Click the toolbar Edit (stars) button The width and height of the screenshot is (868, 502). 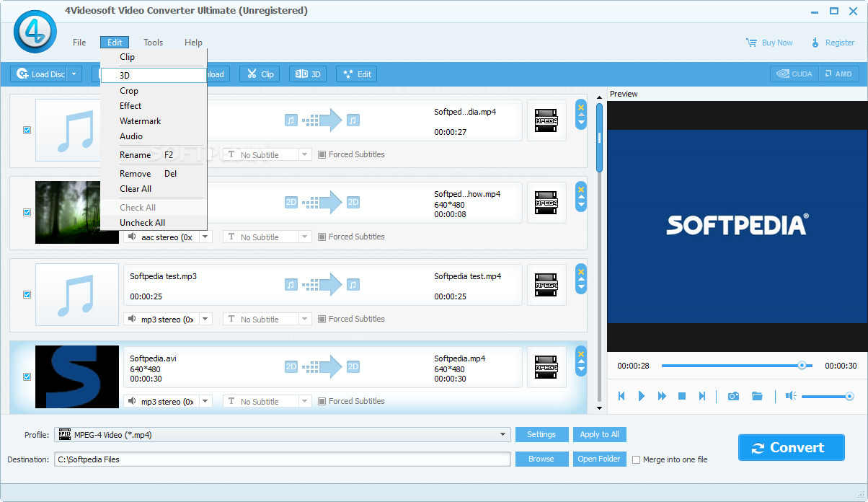[x=356, y=74]
